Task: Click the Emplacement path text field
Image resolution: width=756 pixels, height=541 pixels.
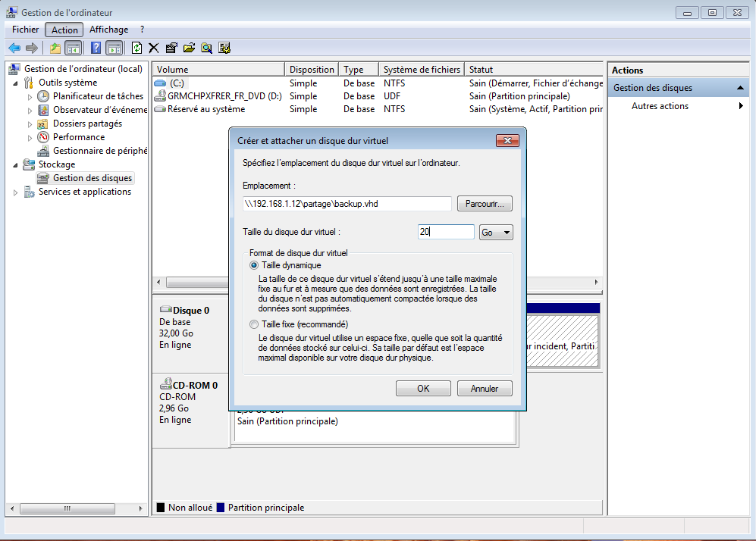Action: (347, 204)
